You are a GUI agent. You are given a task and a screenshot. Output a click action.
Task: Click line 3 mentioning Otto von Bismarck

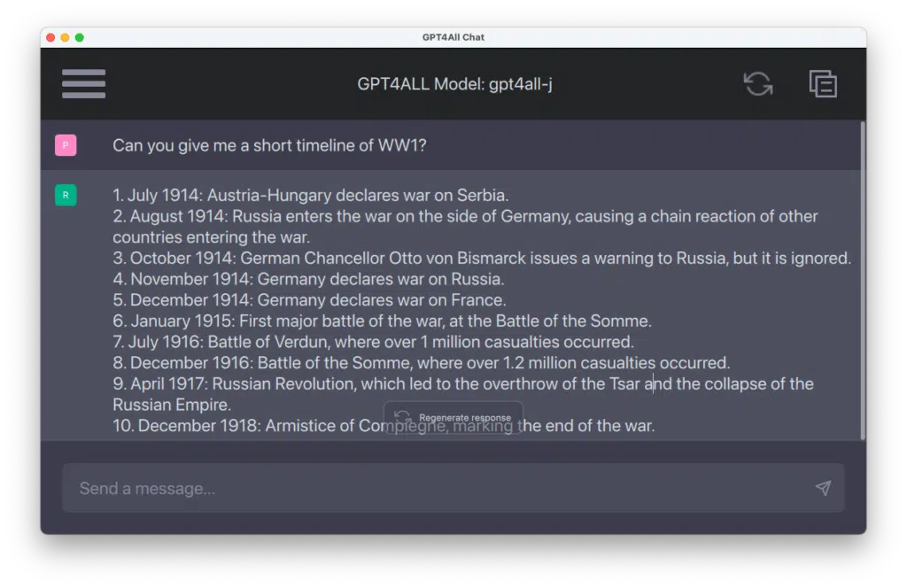482,258
